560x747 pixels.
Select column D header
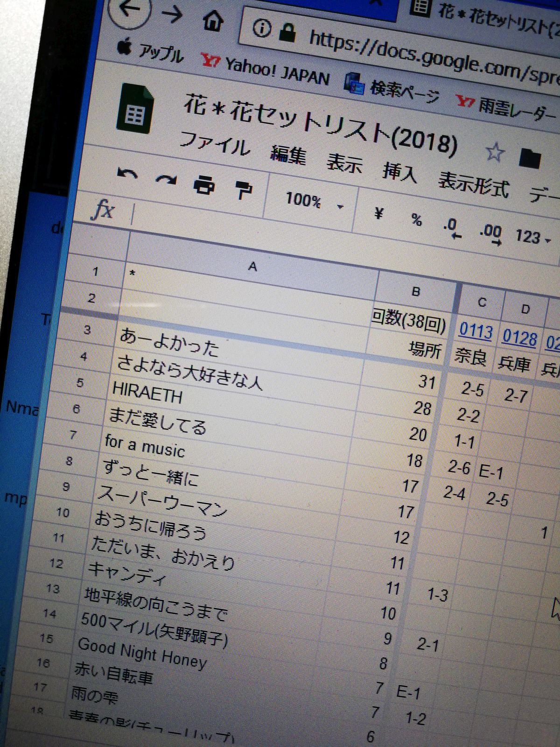pyautogui.click(x=525, y=309)
